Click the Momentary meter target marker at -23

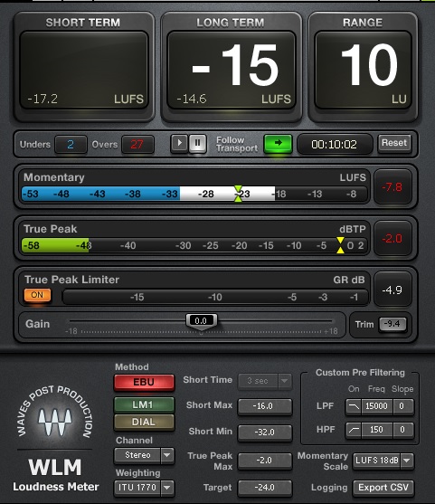coord(238,194)
